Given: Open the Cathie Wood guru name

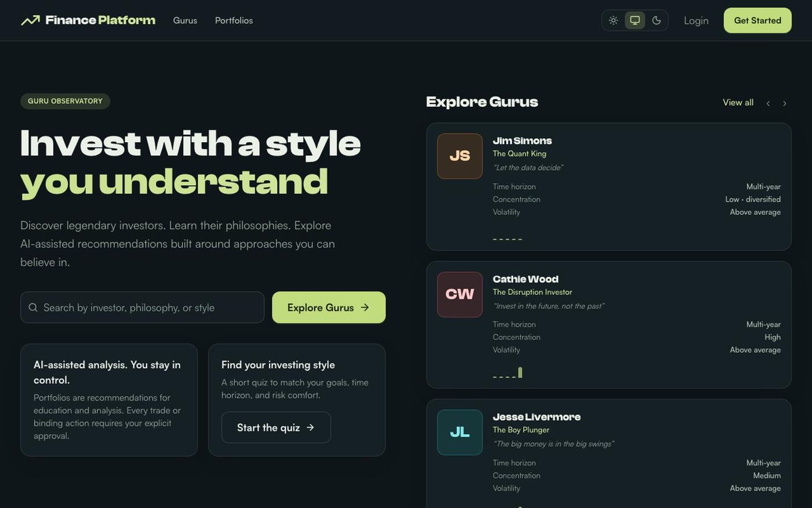Looking at the screenshot, I should 525,279.
